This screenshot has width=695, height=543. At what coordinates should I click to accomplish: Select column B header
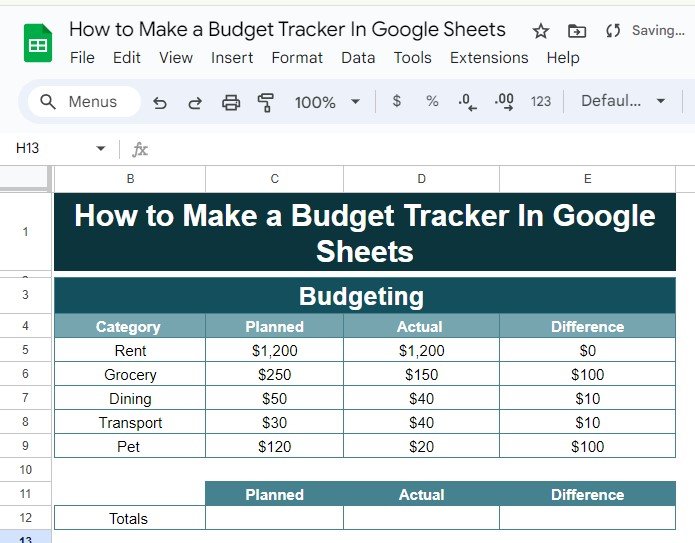click(x=130, y=179)
